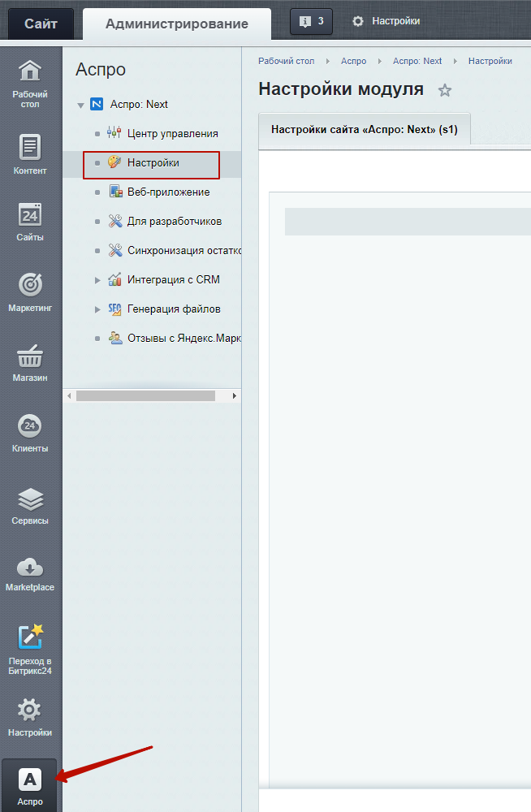Open the Настройки gear section in sidebar
Viewport: 531px width, 812px height.
pyautogui.click(x=30, y=717)
